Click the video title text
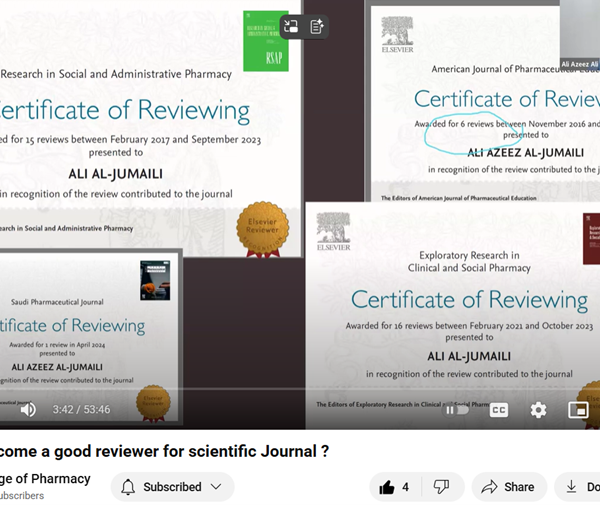The image size is (600, 505). 165,451
